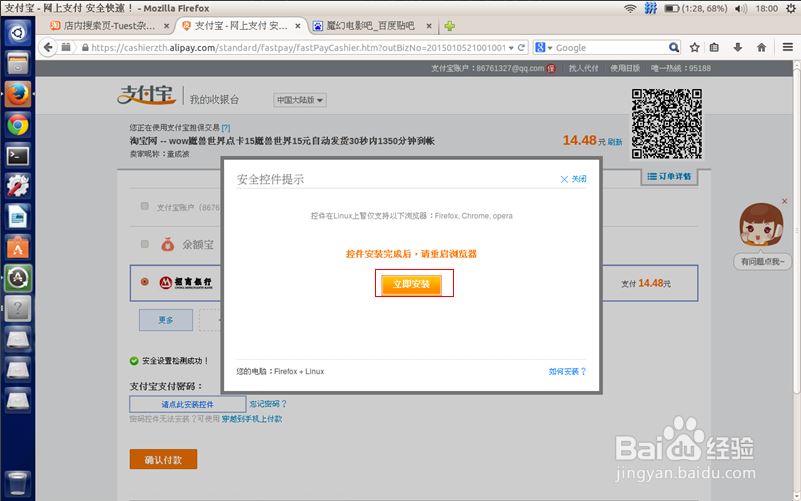Select the 招商银行 radio button
The width and height of the screenshot is (801, 501).
145,281
